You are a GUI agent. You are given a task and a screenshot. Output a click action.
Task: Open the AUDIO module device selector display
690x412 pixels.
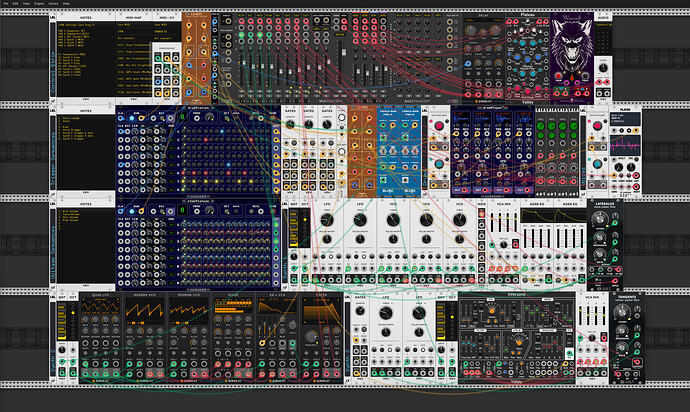pos(603,25)
